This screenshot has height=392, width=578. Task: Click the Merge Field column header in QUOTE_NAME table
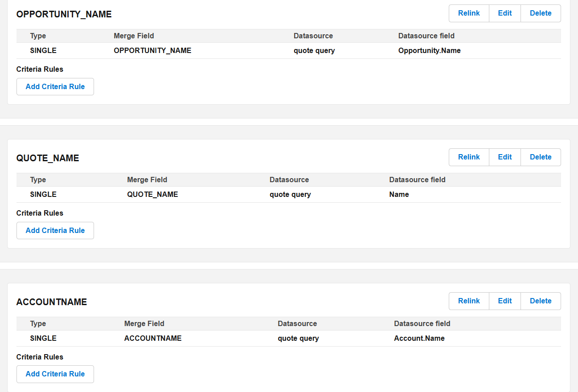(147, 180)
